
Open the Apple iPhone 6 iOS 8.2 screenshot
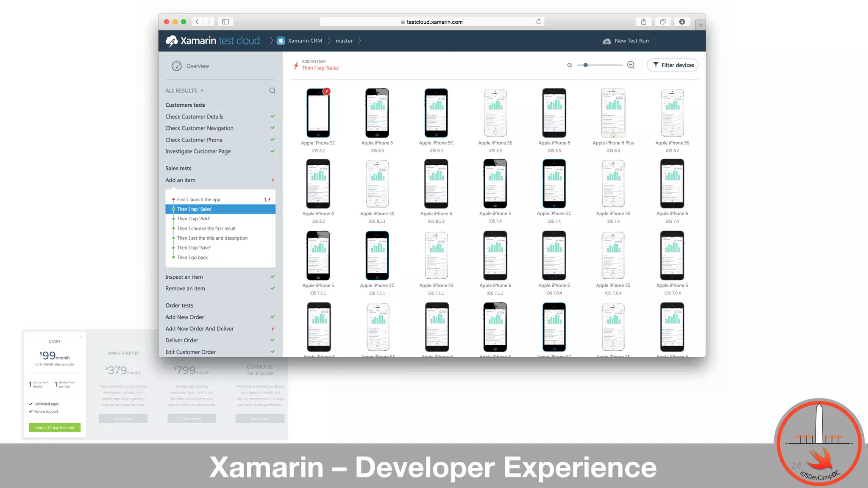[318, 183]
